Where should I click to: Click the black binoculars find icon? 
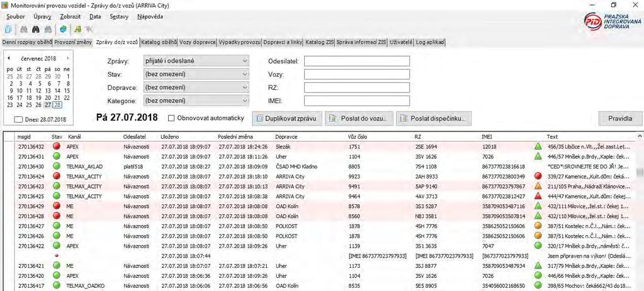pyautogui.click(x=36, y=29)
